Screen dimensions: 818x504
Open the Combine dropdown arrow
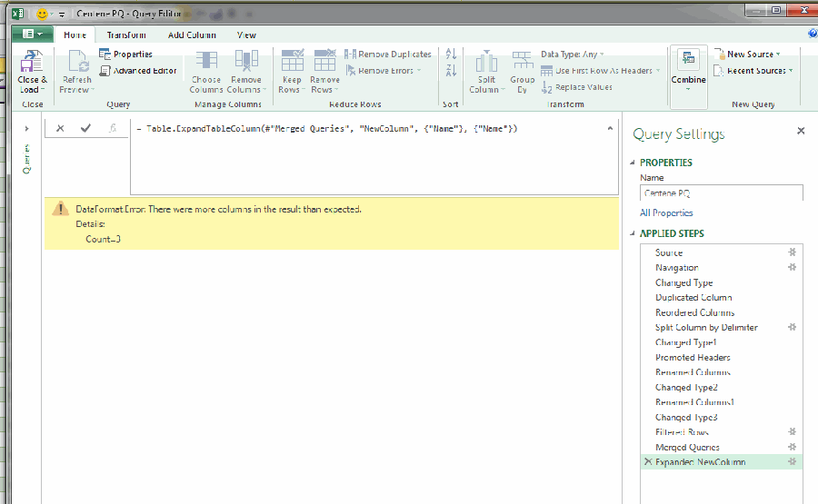click(688, 89)
